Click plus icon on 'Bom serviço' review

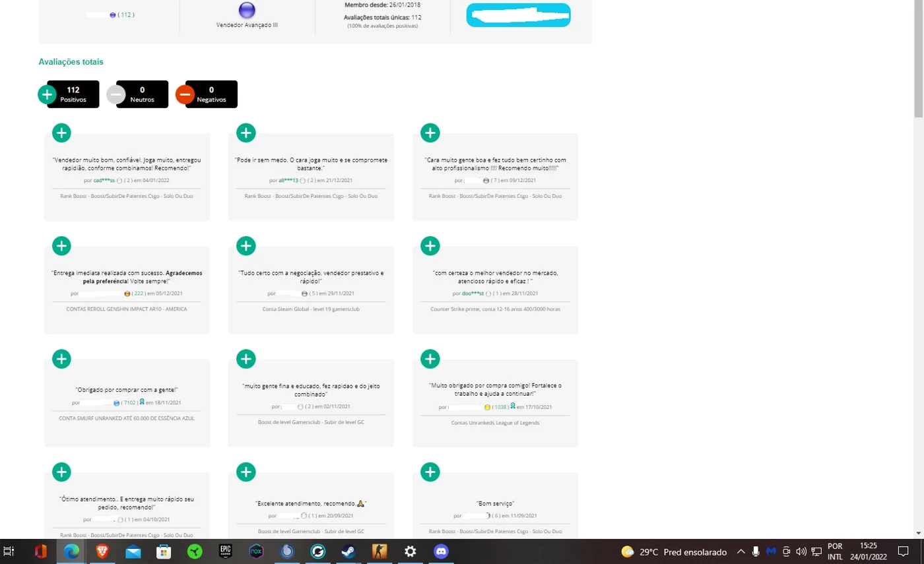(x=430, y=472)
